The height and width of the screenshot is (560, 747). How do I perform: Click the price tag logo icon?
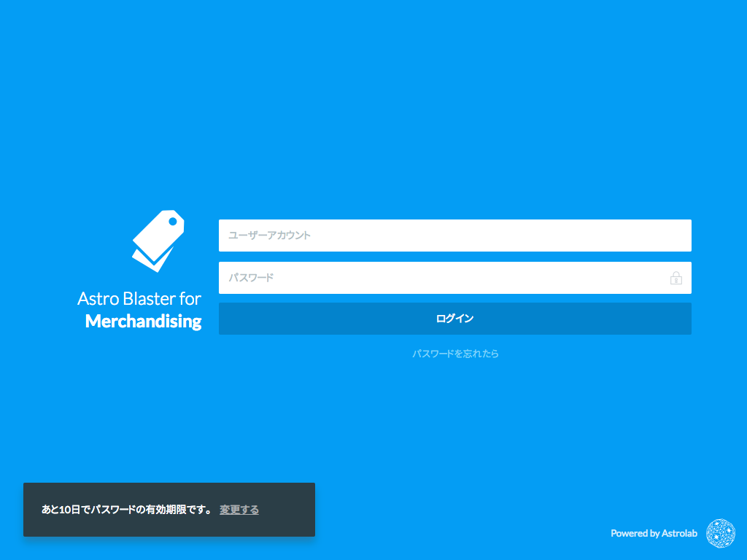158,241
